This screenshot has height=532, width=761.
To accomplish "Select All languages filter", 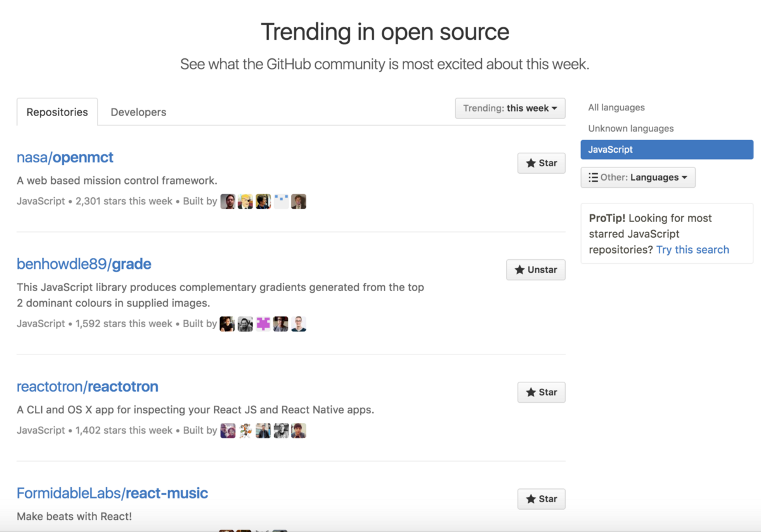I will click(616, 108).
